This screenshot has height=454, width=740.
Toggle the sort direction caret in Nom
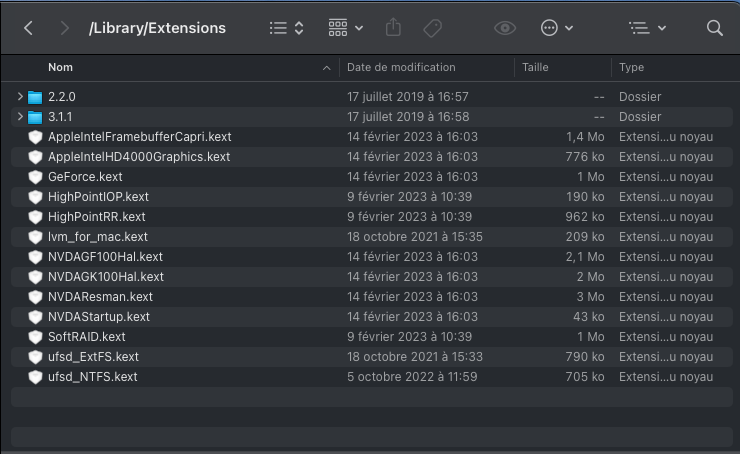click(x=326, y=68)
